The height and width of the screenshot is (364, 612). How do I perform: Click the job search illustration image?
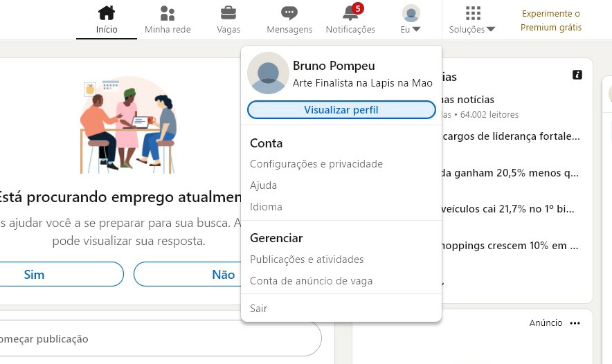click(128, 125)
